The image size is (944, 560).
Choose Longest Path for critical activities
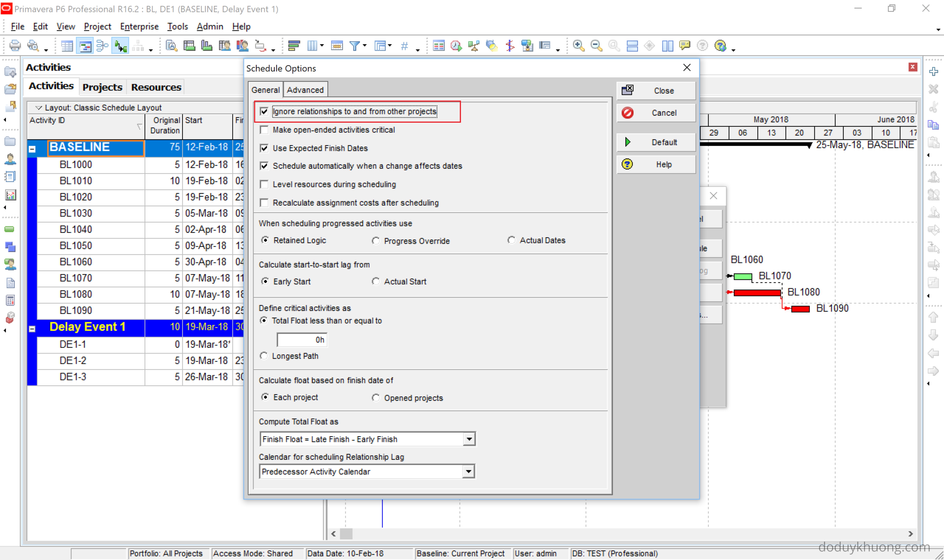(x=264, y=356)
